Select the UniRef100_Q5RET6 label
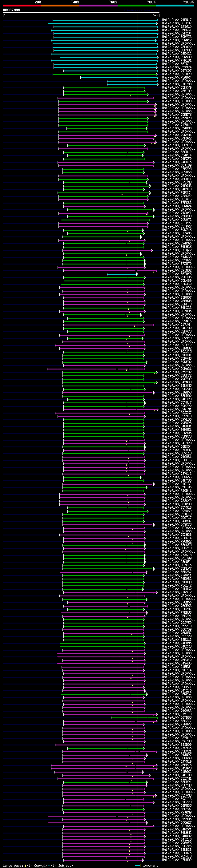 point(177,115)
